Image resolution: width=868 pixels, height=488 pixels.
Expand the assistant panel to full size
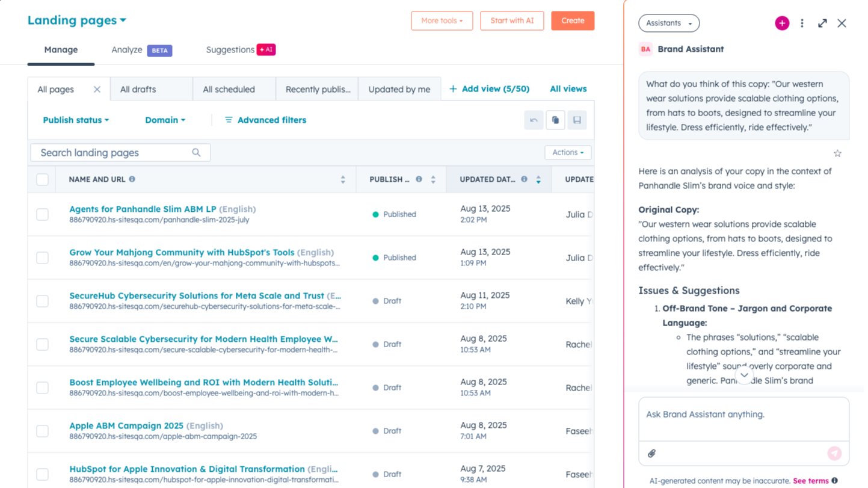pos(822,23)
